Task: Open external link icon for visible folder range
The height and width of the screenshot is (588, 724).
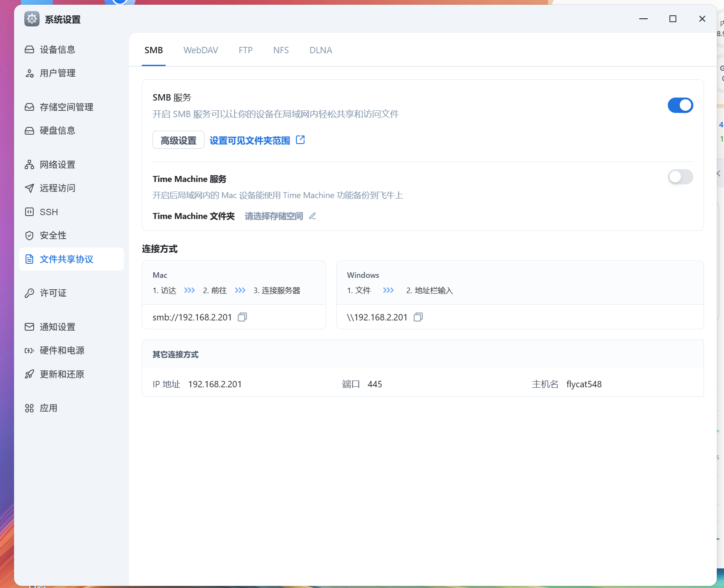Action: point(300,140)
